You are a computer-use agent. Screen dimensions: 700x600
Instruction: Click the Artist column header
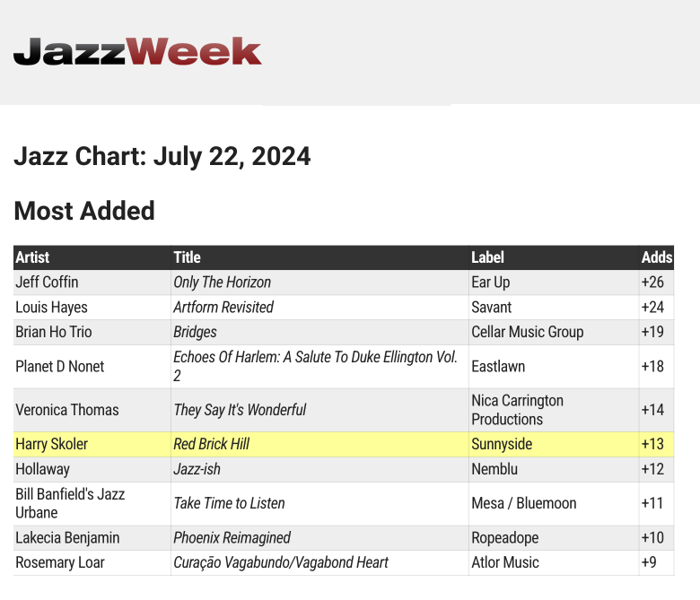click(x=33, y=257)
